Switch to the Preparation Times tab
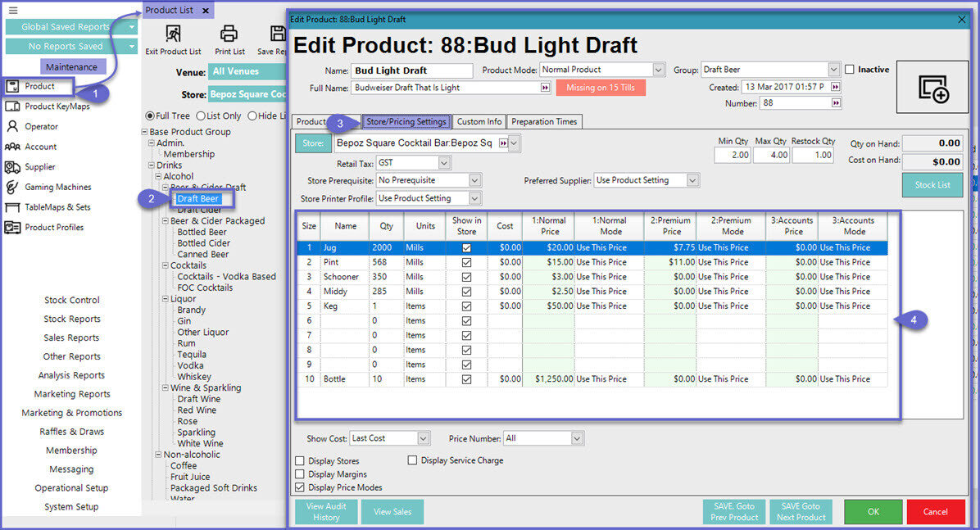Viewport: 980px width, 530px height. [x=544, y=122]
